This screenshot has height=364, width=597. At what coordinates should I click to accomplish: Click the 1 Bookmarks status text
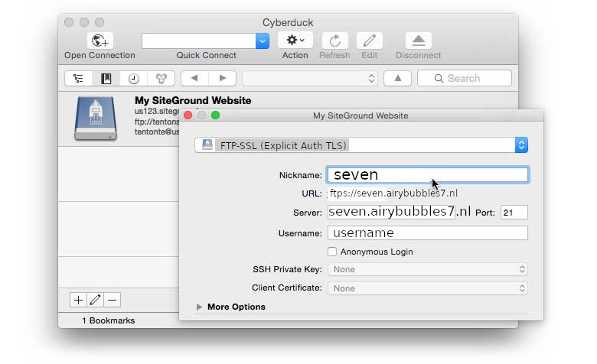(109, 320)
